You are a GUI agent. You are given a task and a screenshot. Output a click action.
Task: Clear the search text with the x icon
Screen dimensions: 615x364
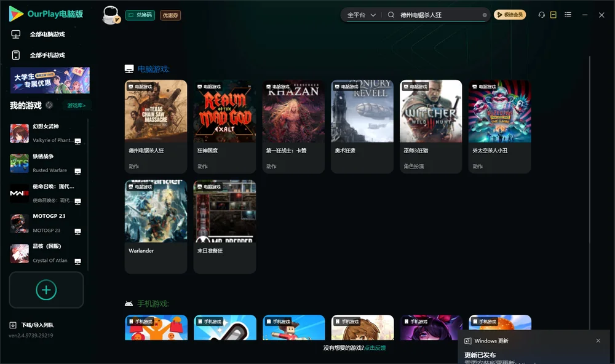[x=485, y=15]
